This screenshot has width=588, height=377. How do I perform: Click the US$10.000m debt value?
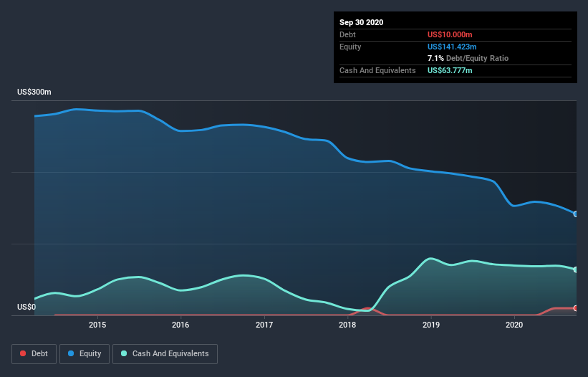(450, 34)
